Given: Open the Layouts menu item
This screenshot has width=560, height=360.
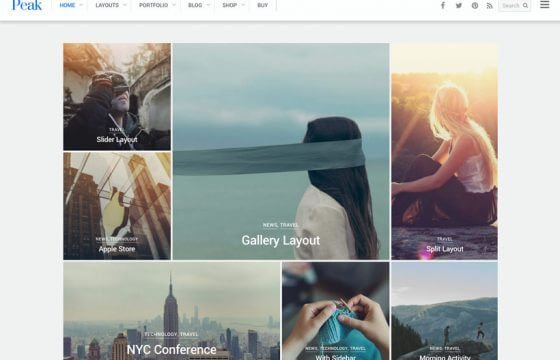Looking at the screenshot, I should pos(107,5).
